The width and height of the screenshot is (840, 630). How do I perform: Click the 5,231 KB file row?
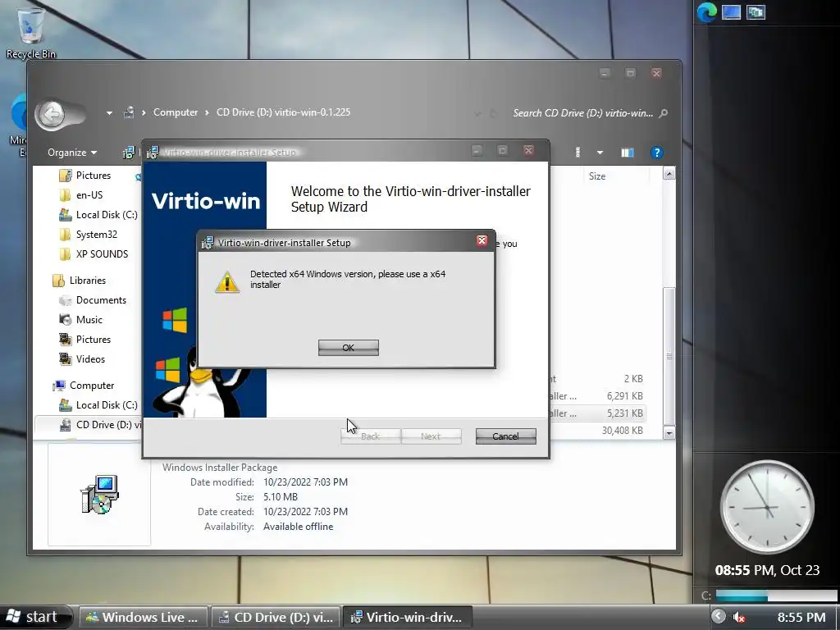tap(597, 413)
